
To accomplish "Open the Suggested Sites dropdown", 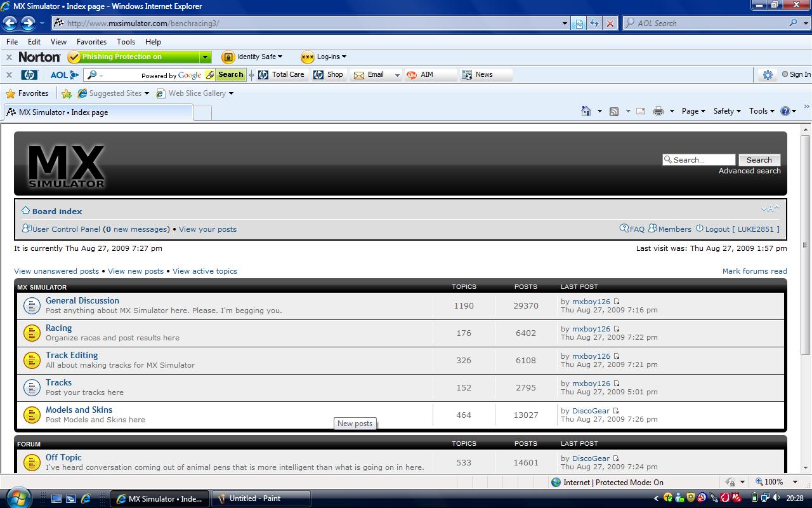I will 147,93.
